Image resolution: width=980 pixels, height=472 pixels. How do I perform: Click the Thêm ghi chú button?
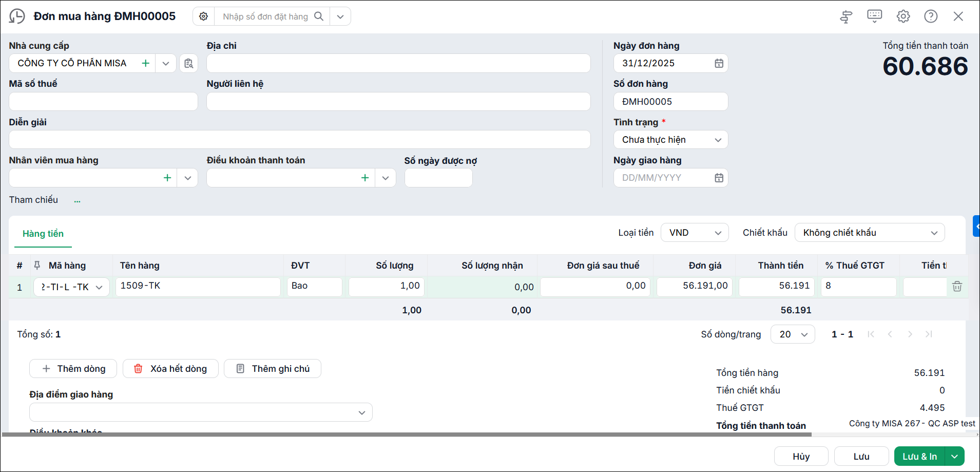click(x=273, y=369)
